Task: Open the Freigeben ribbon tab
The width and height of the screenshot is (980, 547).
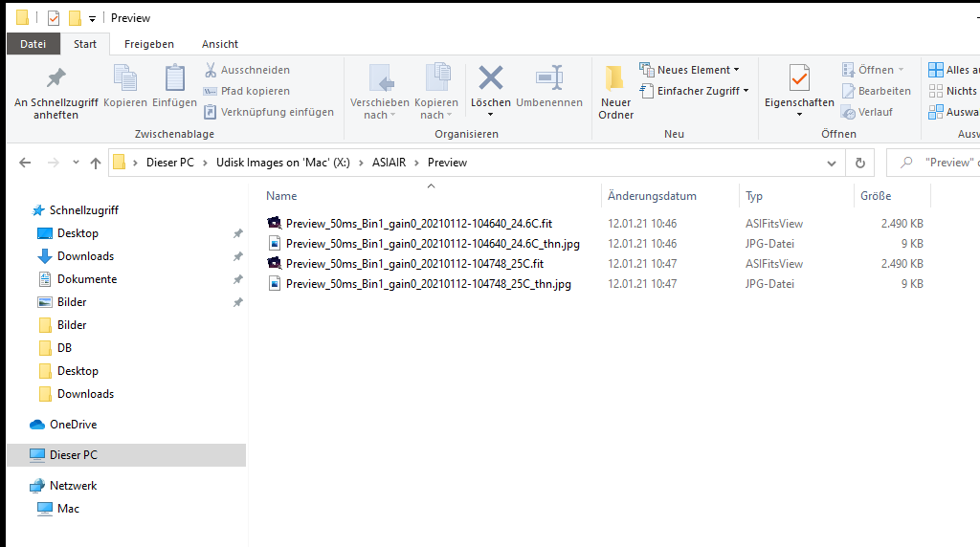Action: click(x=148, y=44)
